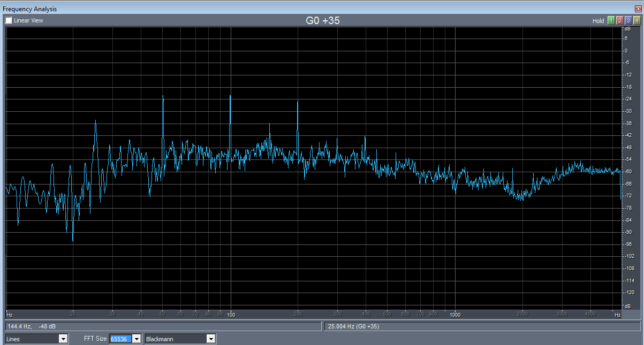
Task: Click the 25.004 Hz (G0 +35) status field
Action: click(x=482, y=326)
